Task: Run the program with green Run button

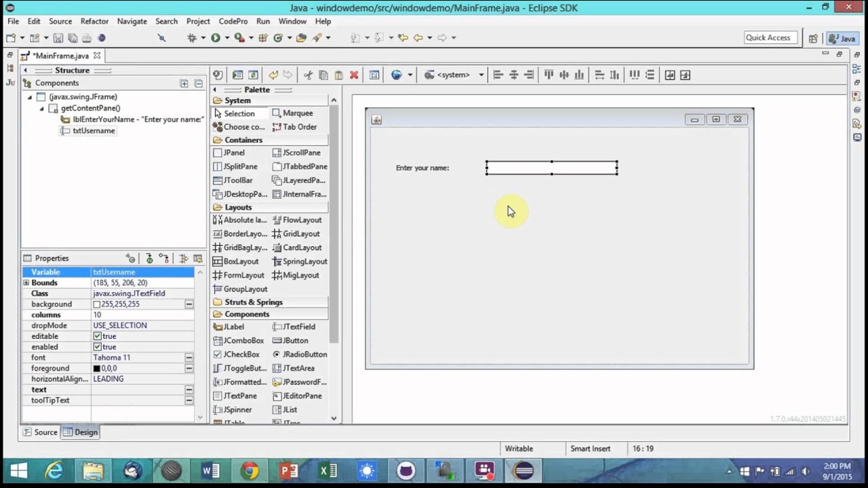Action: coord(216,38)
